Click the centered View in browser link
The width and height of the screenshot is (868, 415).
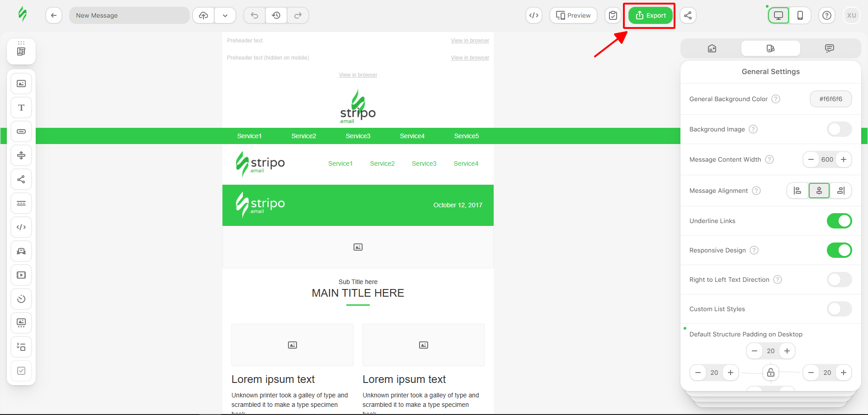point(358,75)
